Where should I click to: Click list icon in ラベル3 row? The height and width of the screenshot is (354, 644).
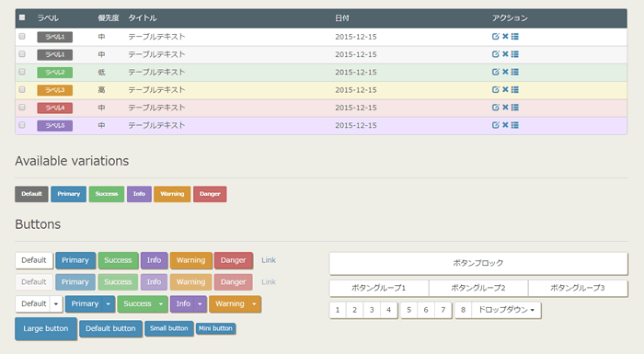point(514,89)
